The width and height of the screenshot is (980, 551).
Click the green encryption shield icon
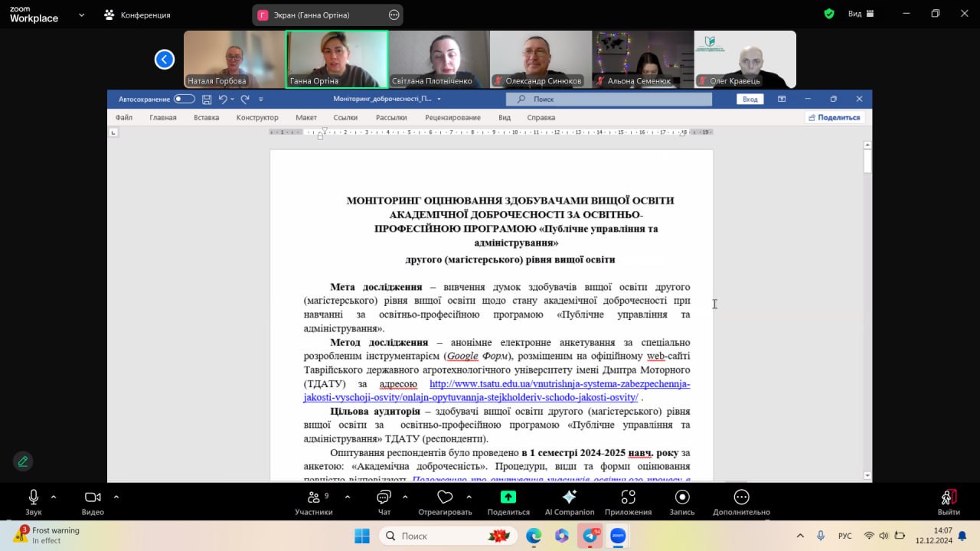point(829,14)
